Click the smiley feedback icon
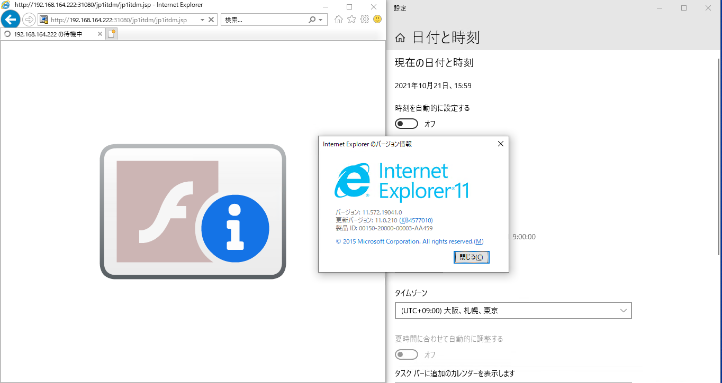Screen dimensions: 722x383 [378, 19]
